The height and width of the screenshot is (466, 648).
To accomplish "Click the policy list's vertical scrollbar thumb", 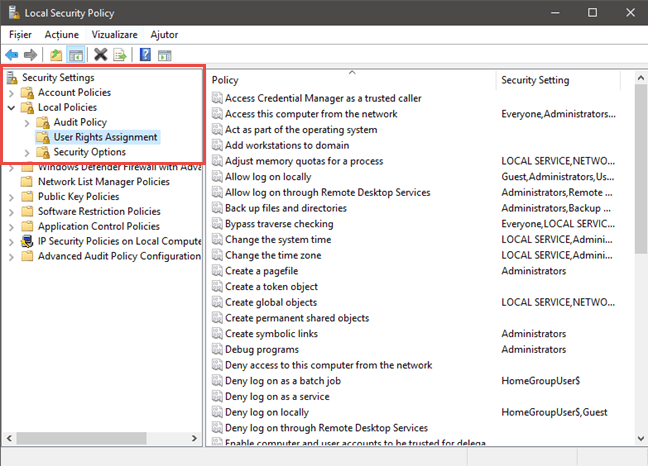I will point(641,169).
